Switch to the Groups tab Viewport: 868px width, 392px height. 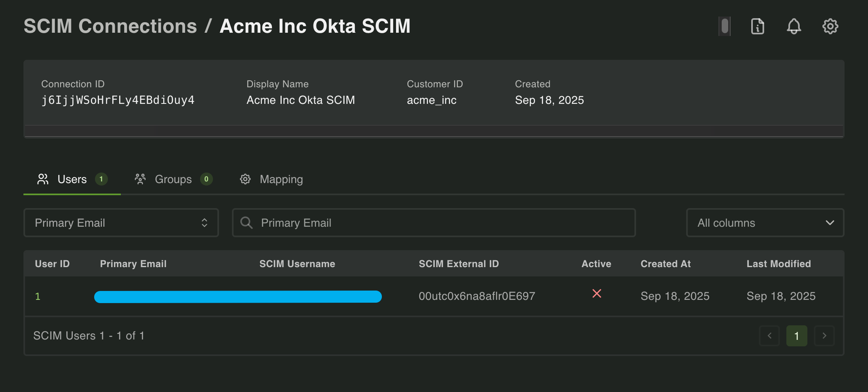(x=173, y=179)
